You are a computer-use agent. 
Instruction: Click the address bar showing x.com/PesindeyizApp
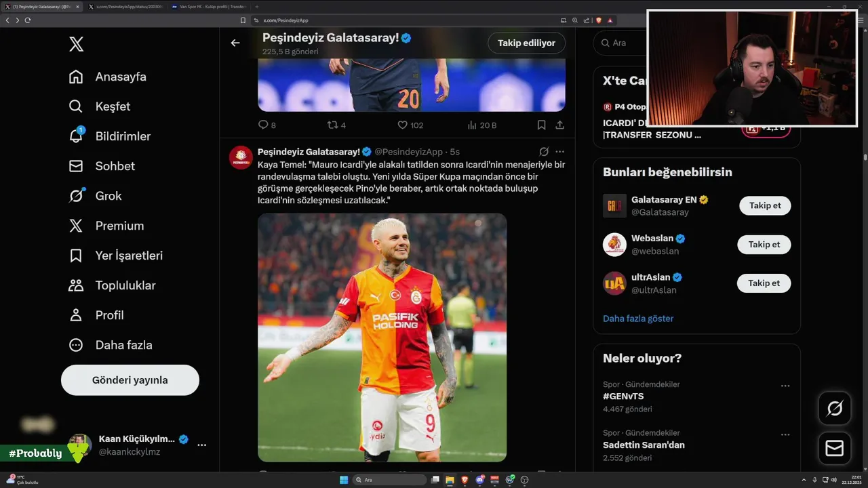(x=407, y=20)
